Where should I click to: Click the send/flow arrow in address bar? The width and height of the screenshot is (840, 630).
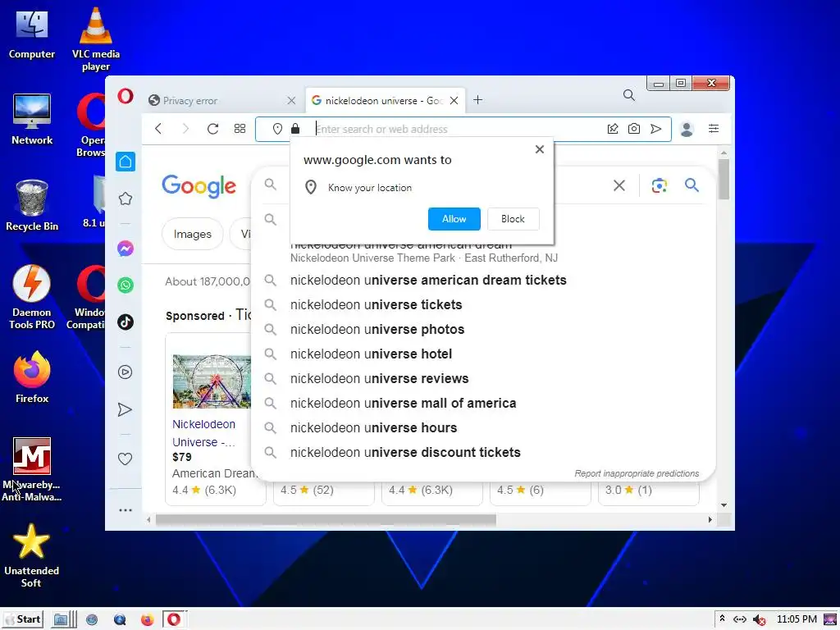coord(655,129)
